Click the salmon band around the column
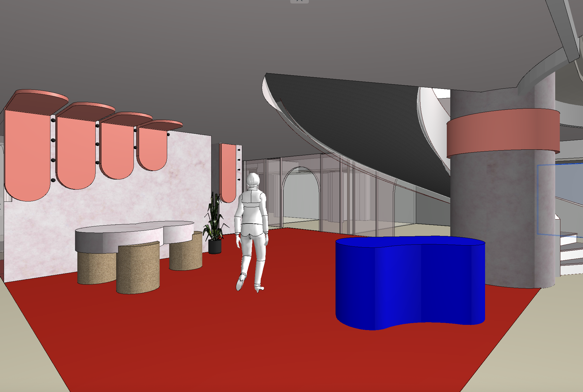 pyautogui.click(x=503, y=133)
